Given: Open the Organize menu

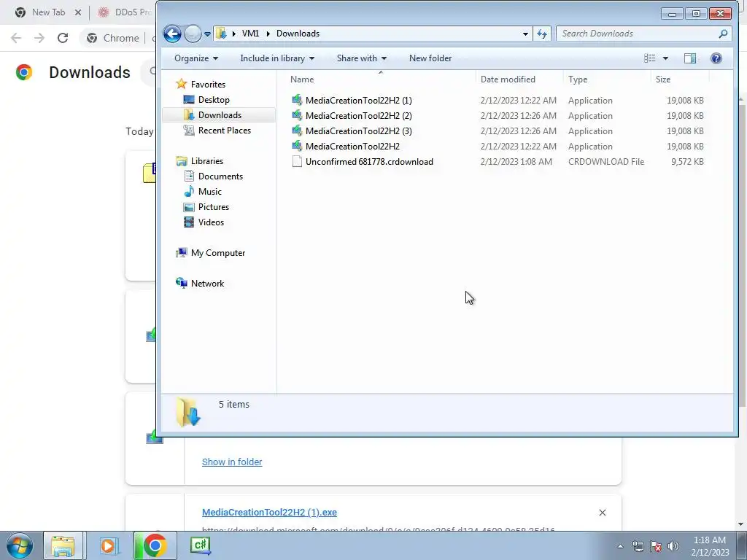Looking at the screenshot, I should tap(196, 58).
